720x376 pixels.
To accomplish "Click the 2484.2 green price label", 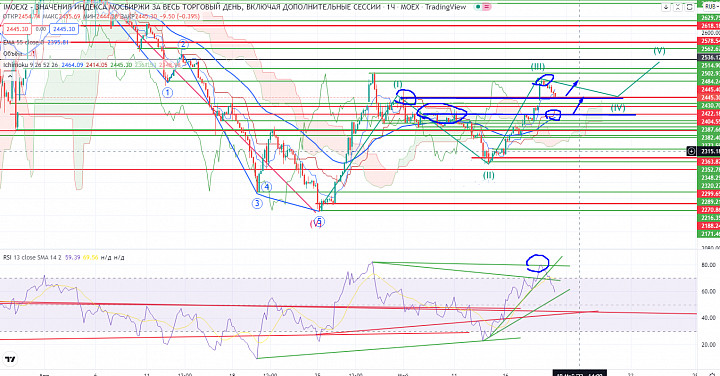I will coord(710,81).
